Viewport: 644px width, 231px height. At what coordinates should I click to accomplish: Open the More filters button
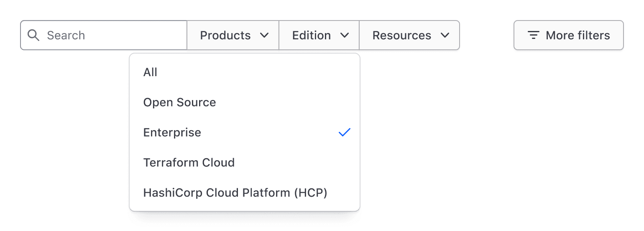[568, 36]
